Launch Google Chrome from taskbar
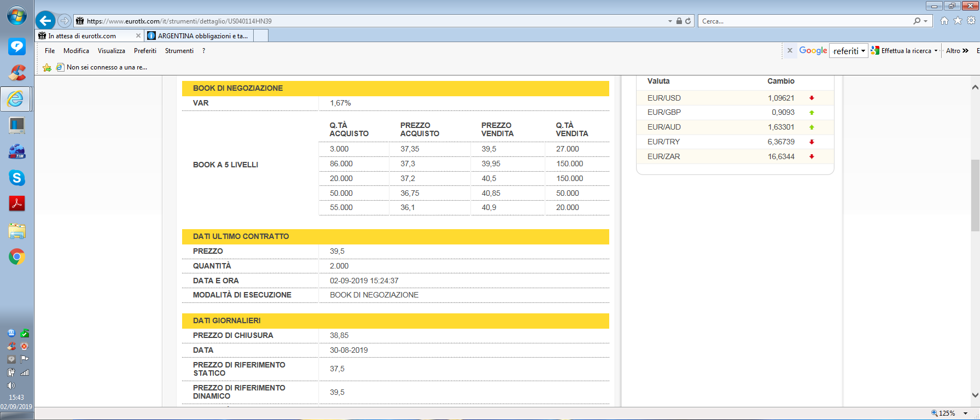This screenshot has height=420, width=980. [x=16, y=256]
